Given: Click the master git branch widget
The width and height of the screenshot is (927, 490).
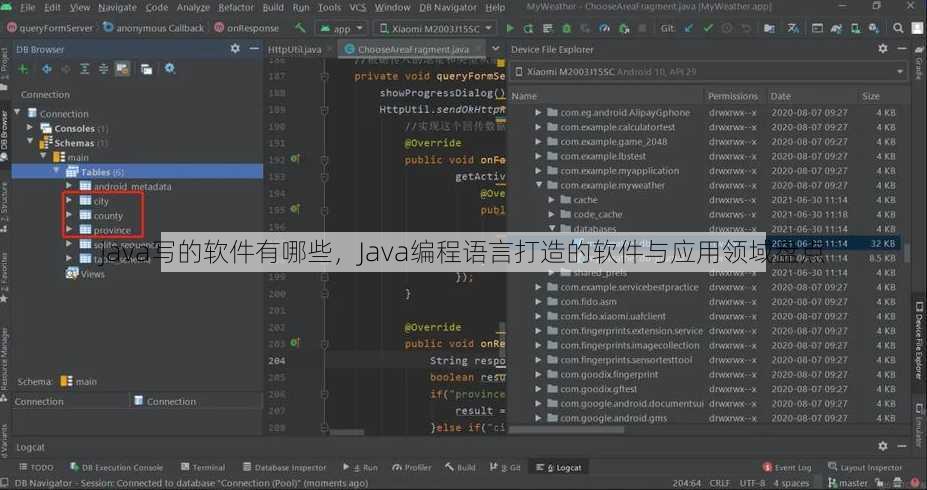Looking at the screenshot, I should pos(848,483).
